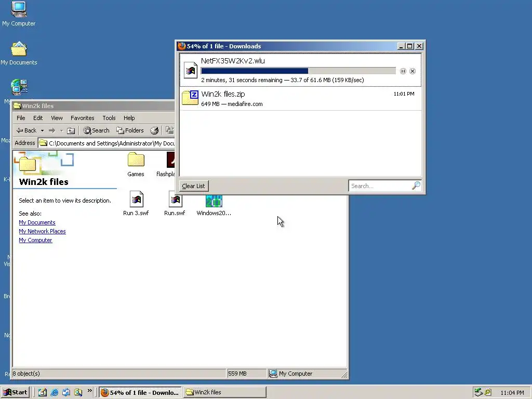Click the 8 object(s) status bar text
The image size is (532, 399).
tap(26, 374)
